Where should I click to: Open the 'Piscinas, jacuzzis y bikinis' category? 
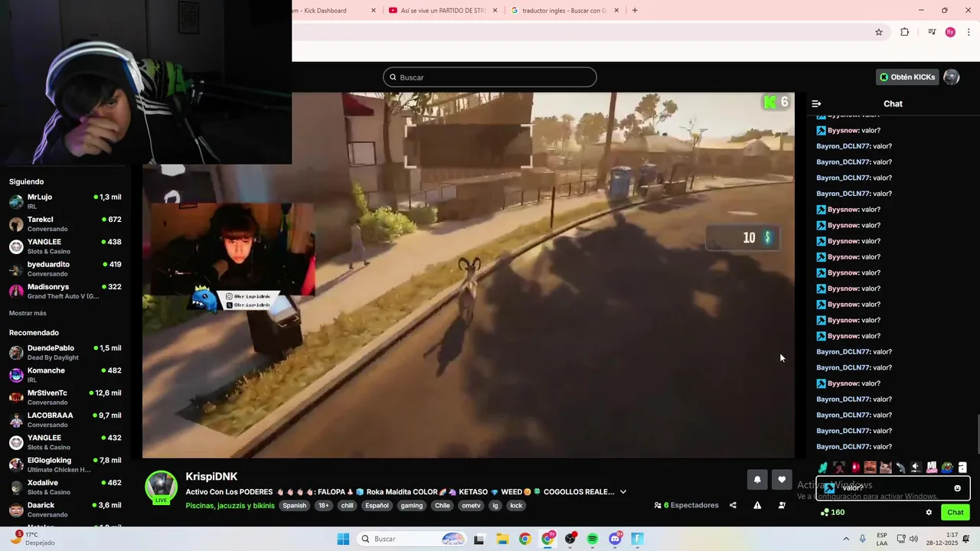(x=230, y=506)
